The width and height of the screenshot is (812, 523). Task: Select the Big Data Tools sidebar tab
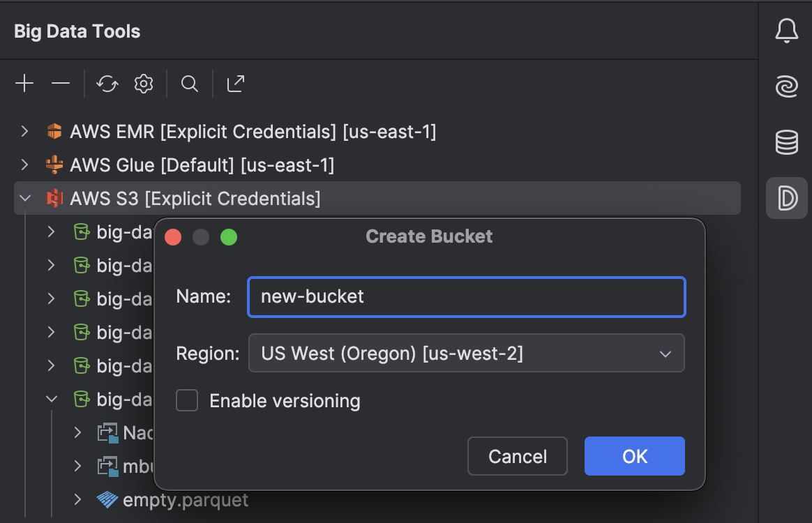point(786,197)
